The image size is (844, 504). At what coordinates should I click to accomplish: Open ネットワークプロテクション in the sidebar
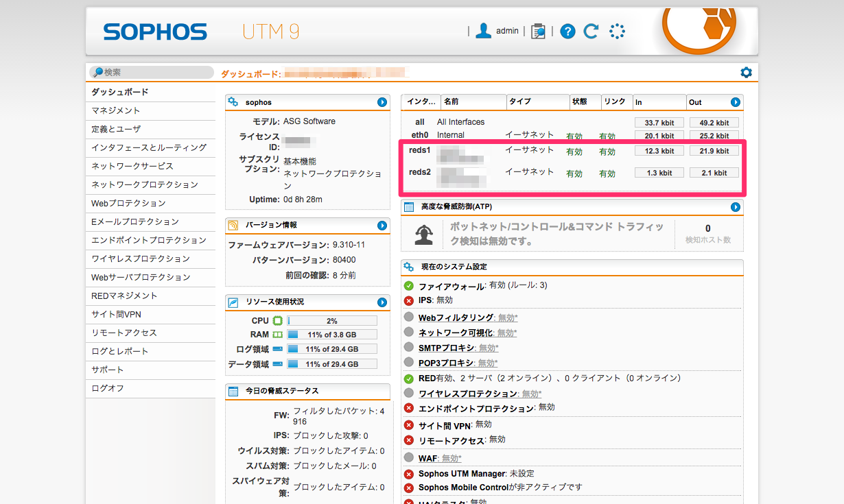pyautogui.click(x=150, y=184)
